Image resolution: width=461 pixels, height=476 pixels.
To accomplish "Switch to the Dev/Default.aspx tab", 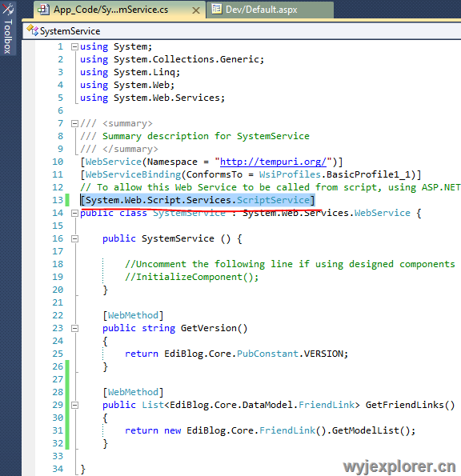I will click(270, 10).
